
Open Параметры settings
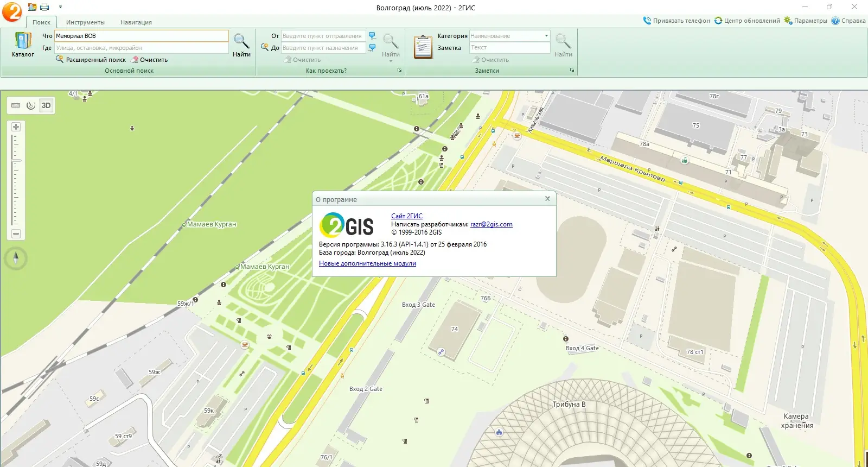(806, 21)
